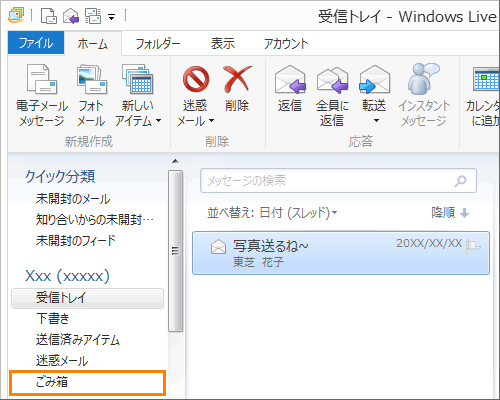This screenshot has height=400, width=500.
Task: Click the 転送 forward envelope icon
Action: coord(374,79)
